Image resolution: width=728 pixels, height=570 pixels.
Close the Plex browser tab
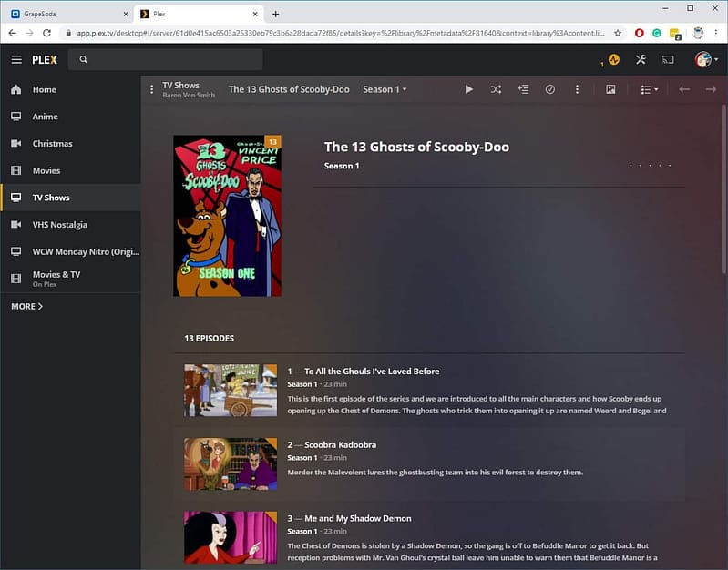click(x=255, y=14)
